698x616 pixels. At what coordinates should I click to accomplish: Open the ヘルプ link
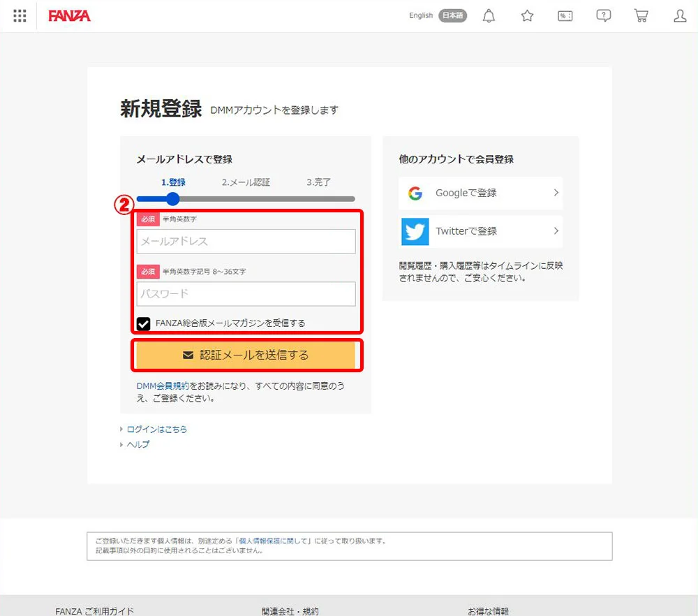[x=138, y=444]
